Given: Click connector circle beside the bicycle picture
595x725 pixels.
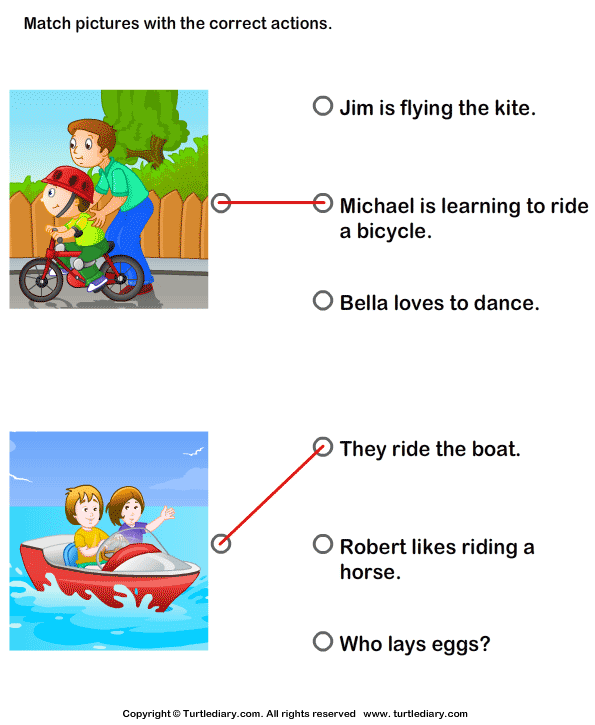Looking at the screenshot, I should pyautogui.click(x=221, y=203).
